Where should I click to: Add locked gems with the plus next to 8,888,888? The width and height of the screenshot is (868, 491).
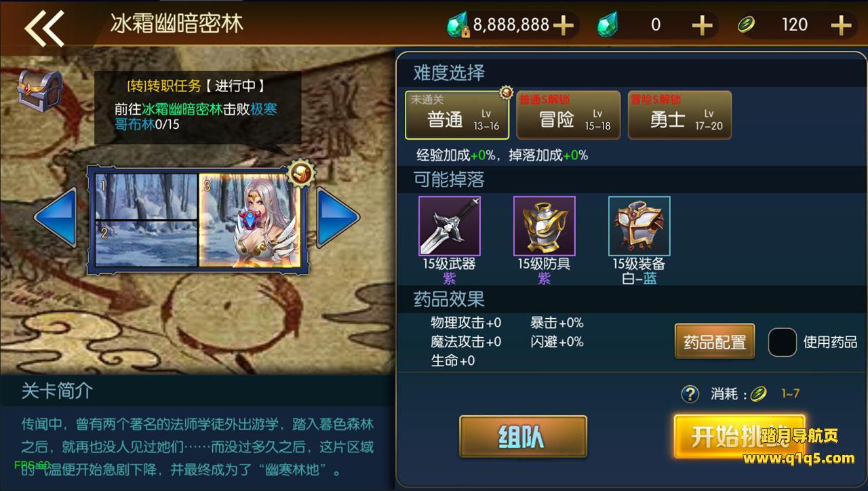tap(564, 26)
